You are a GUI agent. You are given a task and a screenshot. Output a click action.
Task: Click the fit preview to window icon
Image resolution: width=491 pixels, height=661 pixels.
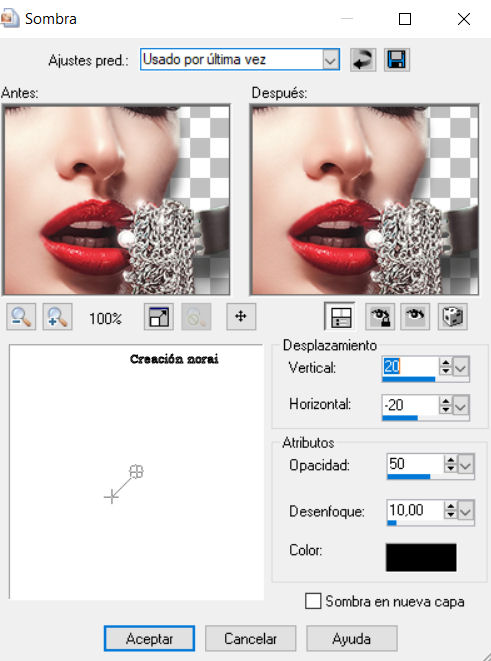(x=158, y=317)
